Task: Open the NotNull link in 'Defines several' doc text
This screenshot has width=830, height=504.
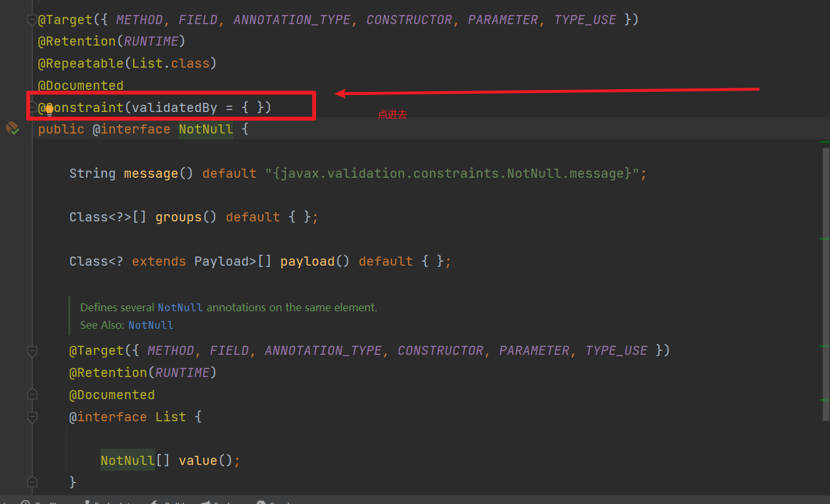Action: 180,307
